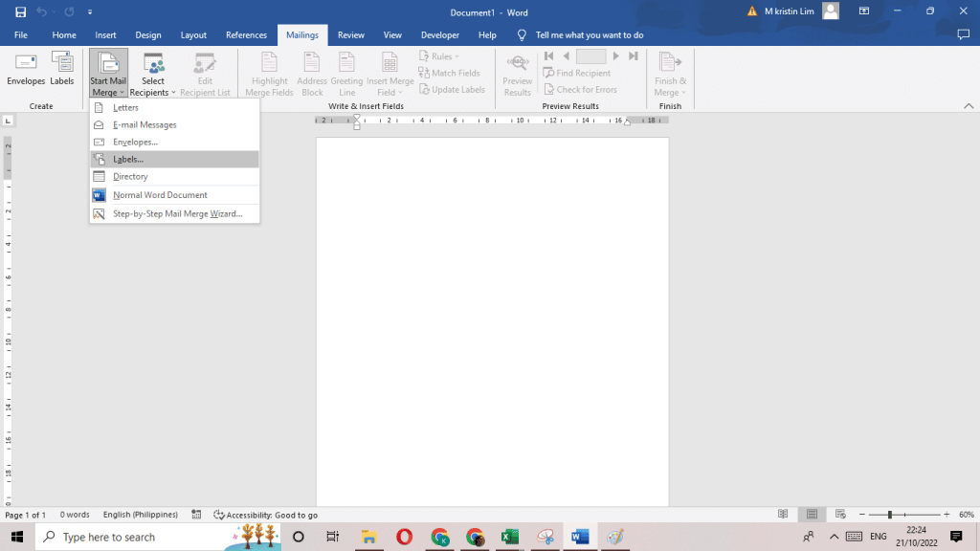Click the Tell me what you want to do box

pyautogui.click(x=590, y=35)
